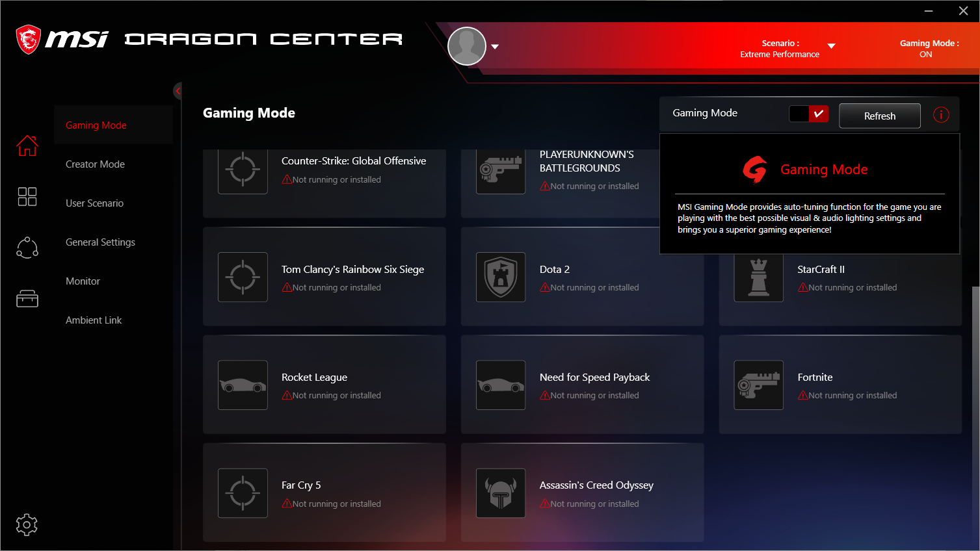
Task: Click Not running status under Need for Speed Payback
Action: click(x=594, y=395)
